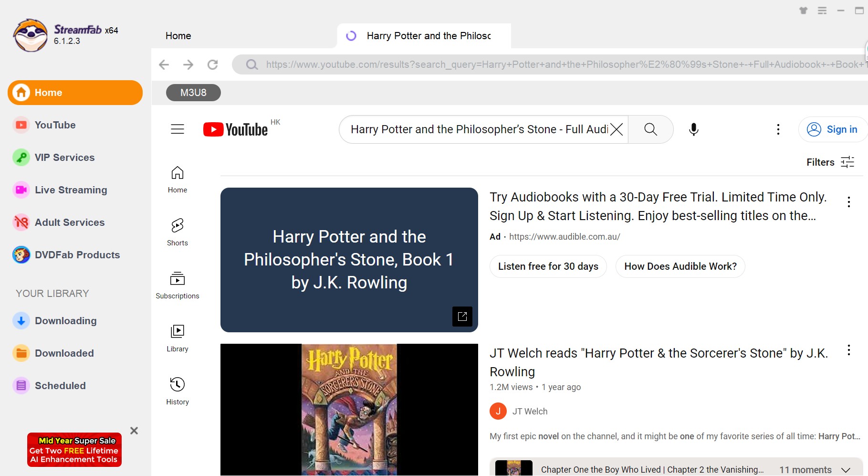Open JT Welch reads Harry Potter video title
Screen dimensions: 868x476
tap(659, 362)
